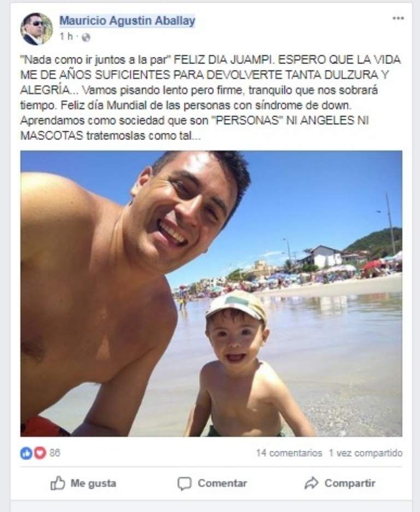The width and height of the screenshot is (420, 512).
Task: Select the Comentar button
Action: click(212, 483)
